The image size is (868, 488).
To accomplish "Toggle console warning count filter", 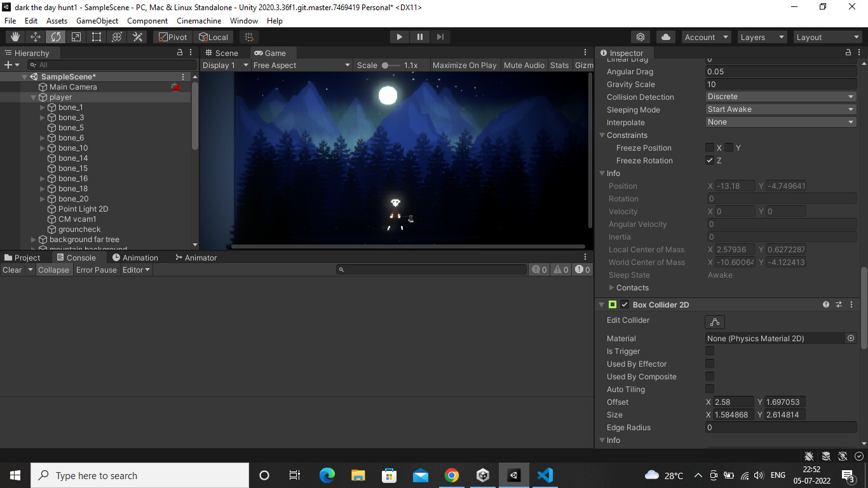I will (x=561, y=269).
